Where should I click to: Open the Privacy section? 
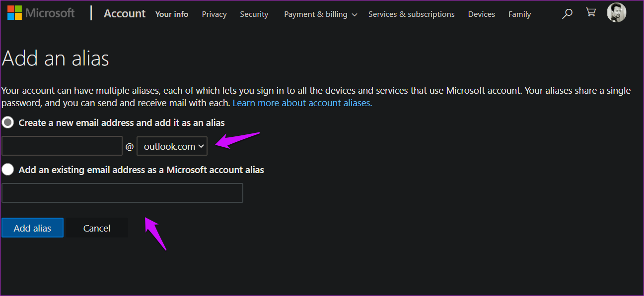pos(214,14)
